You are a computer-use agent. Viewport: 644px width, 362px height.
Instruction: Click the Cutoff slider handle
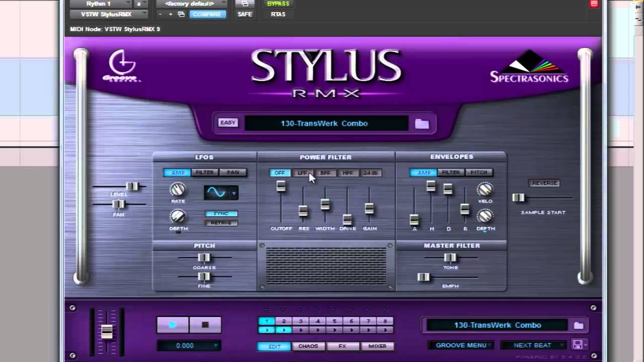click(x=281, y=186)
